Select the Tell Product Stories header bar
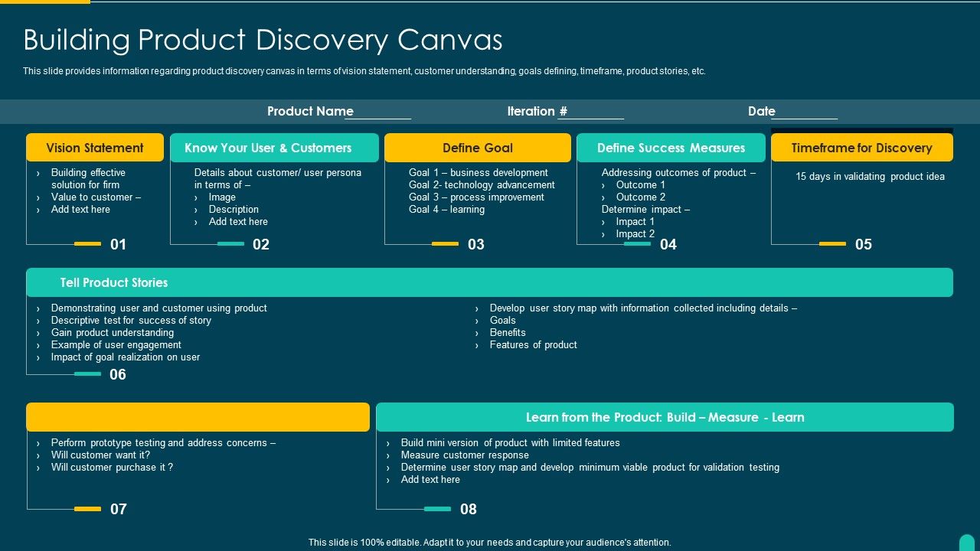Viewport: 980px width, 551px height. [x=490, y=282]
